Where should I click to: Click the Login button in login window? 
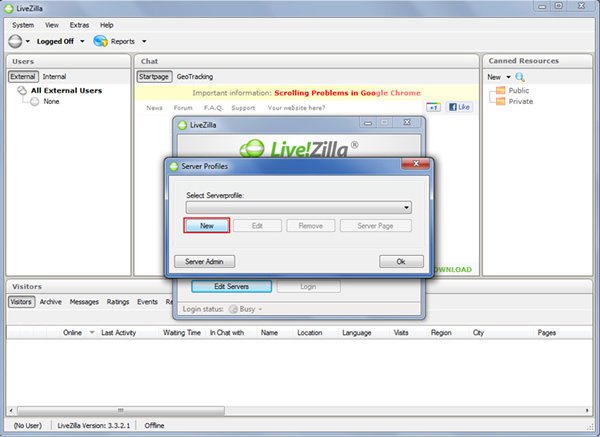click(x=308, y=286)
